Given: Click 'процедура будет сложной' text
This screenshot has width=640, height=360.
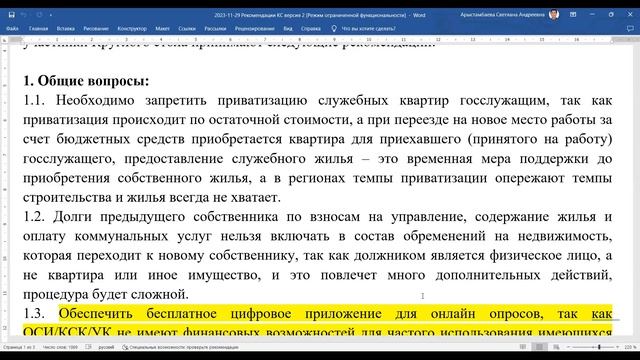Looking at the screenshot, I should [x=106, y=294].
